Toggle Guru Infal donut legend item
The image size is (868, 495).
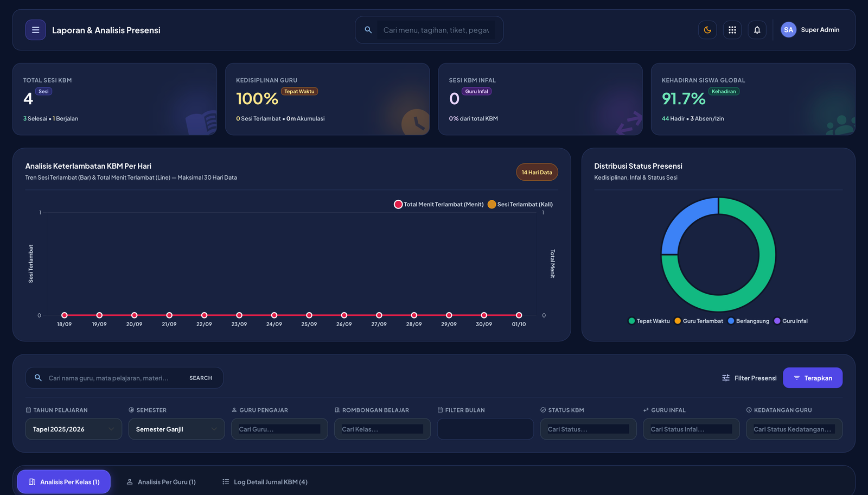tap(791, 321)
